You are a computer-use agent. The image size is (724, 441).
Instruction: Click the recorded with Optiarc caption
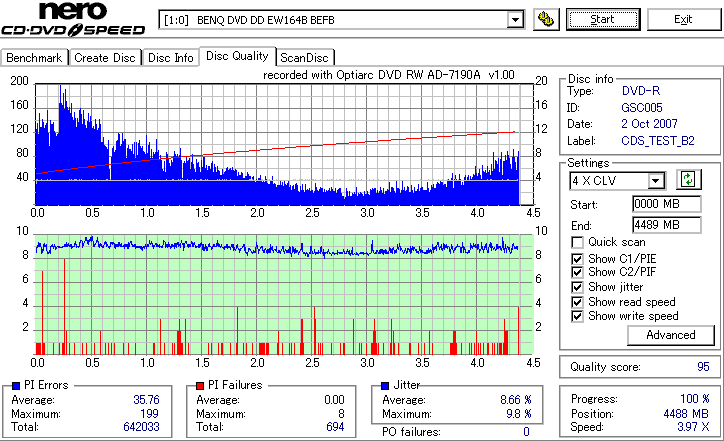(389, 75)
